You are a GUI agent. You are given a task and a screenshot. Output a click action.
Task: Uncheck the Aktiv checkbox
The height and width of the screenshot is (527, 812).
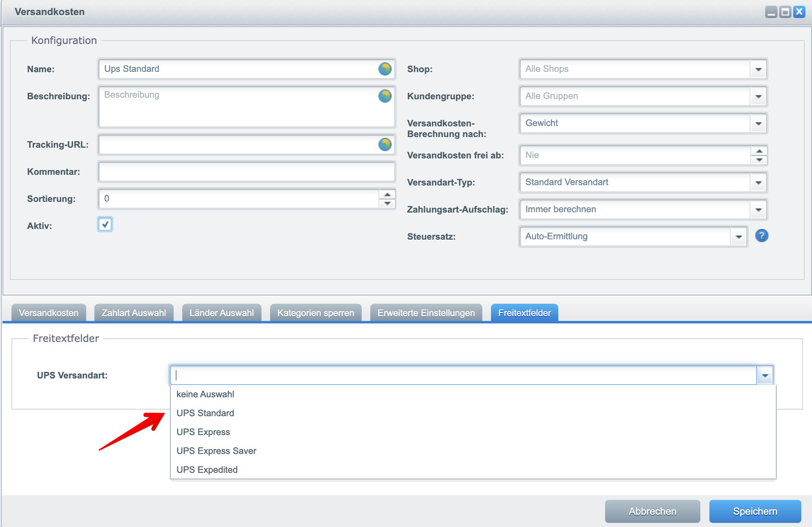coord(105,225)
